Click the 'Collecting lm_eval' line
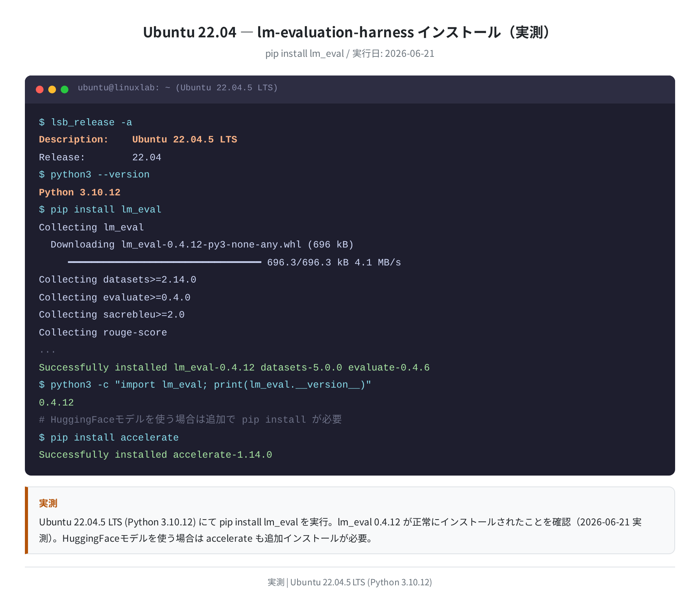 (91, 227)
